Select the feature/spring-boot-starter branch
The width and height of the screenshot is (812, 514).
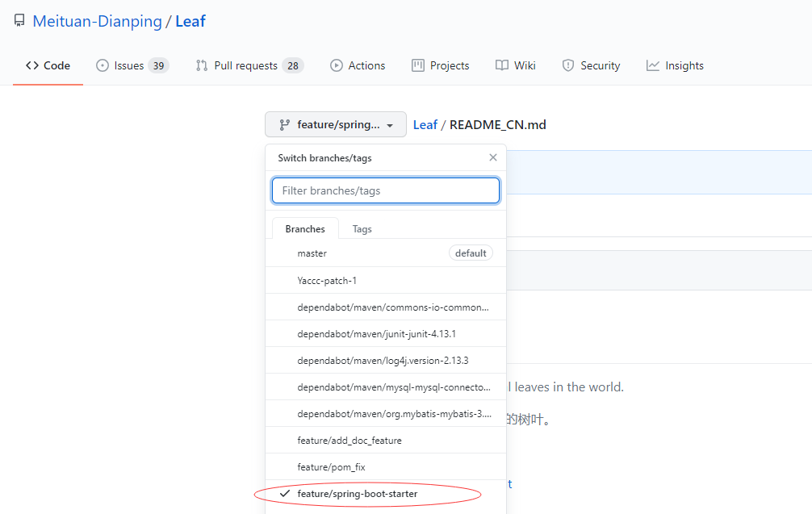(x=386, y=494)
